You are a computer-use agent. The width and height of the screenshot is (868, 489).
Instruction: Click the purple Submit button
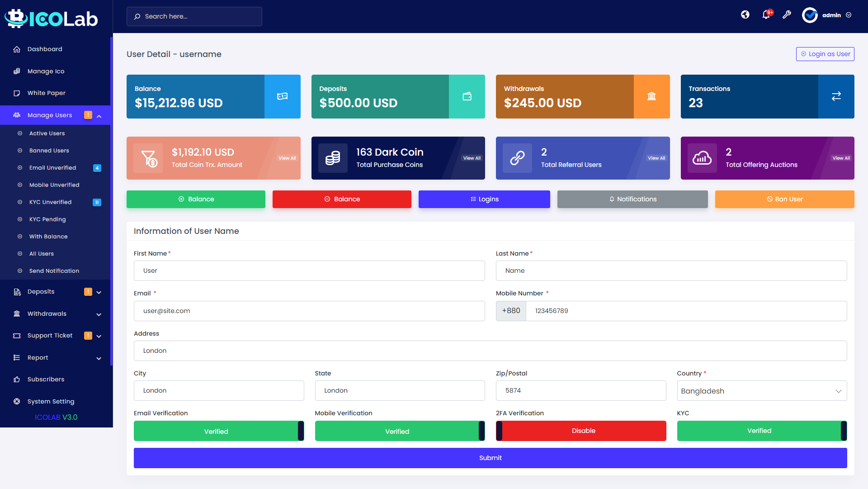point(490,458)
